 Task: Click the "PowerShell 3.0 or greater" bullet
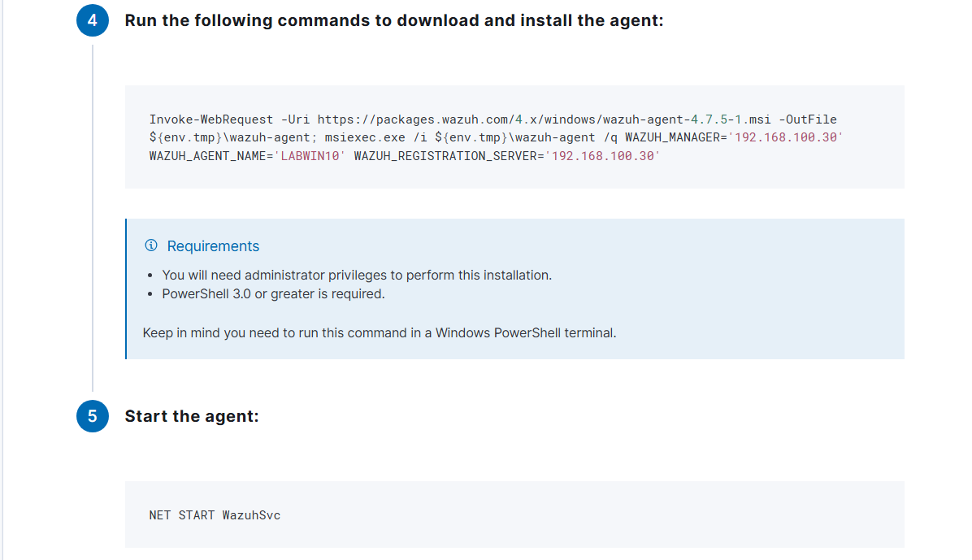click(273, 294)
